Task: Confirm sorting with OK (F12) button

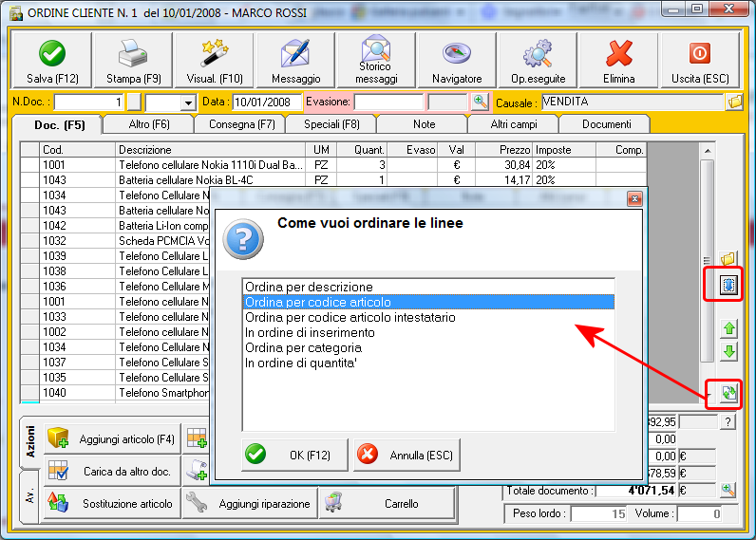Action: [294, 455]
